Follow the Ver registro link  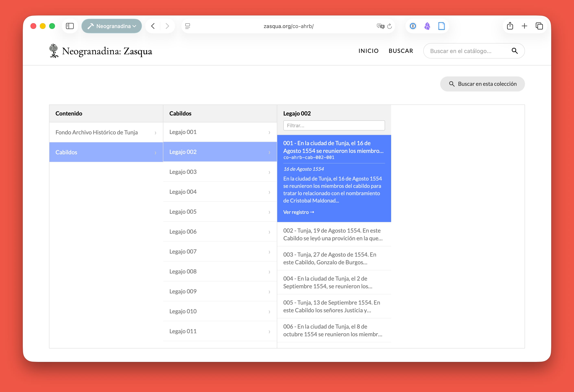click(298, 212)
